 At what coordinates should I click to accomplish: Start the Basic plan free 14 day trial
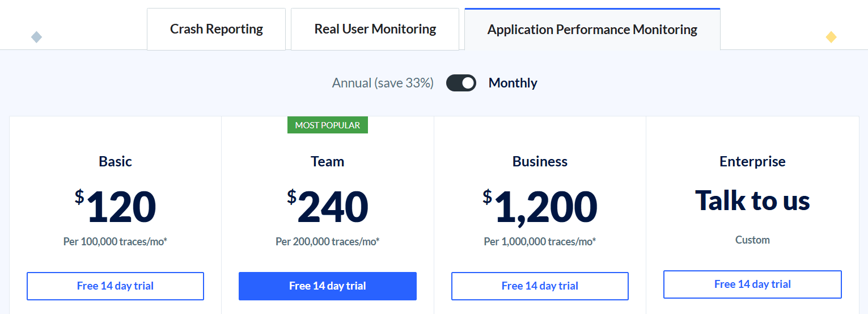coord(115,286)
